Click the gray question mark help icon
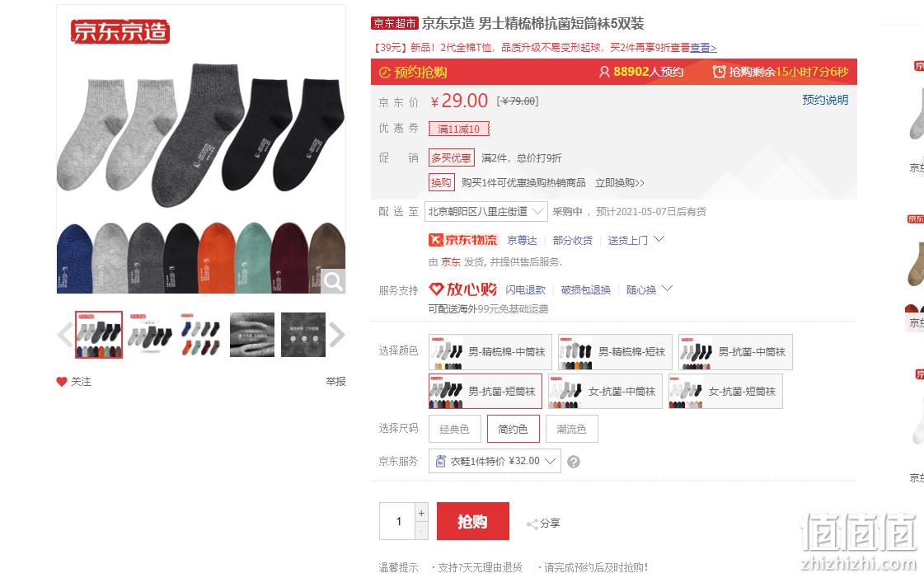Image resolution: width=924 pixels, height=578 pixels. coord(574,462)
